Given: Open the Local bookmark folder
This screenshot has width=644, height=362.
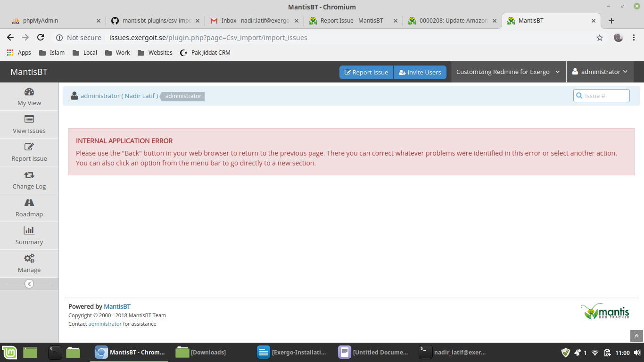Looking at the screenshot, I should (85, 53).
